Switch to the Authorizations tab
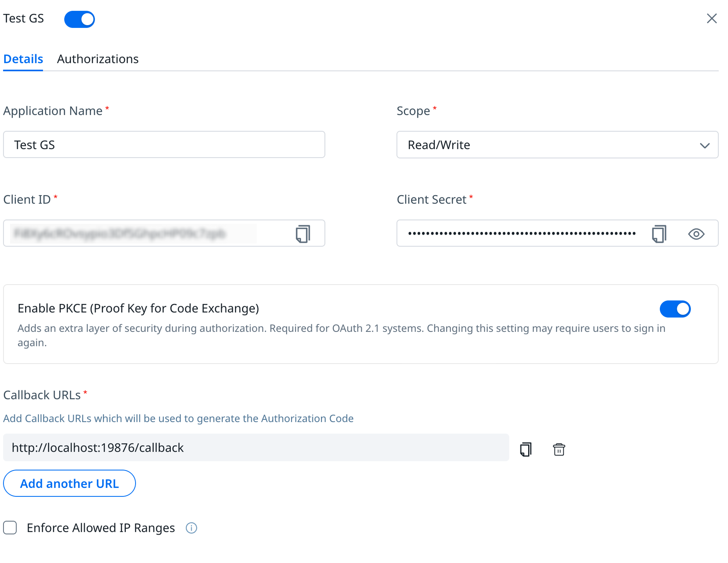This screenshot has width=728, height=563. tap(98, 59)
